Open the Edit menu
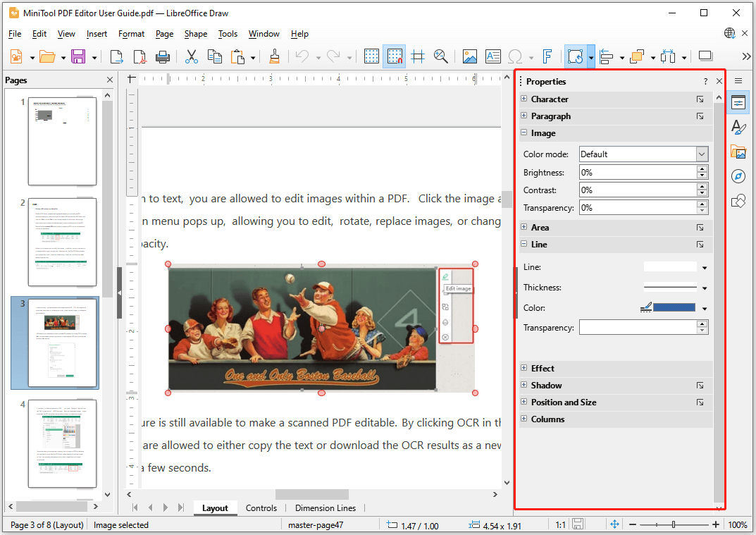756x535 pixels. point(39,34)
